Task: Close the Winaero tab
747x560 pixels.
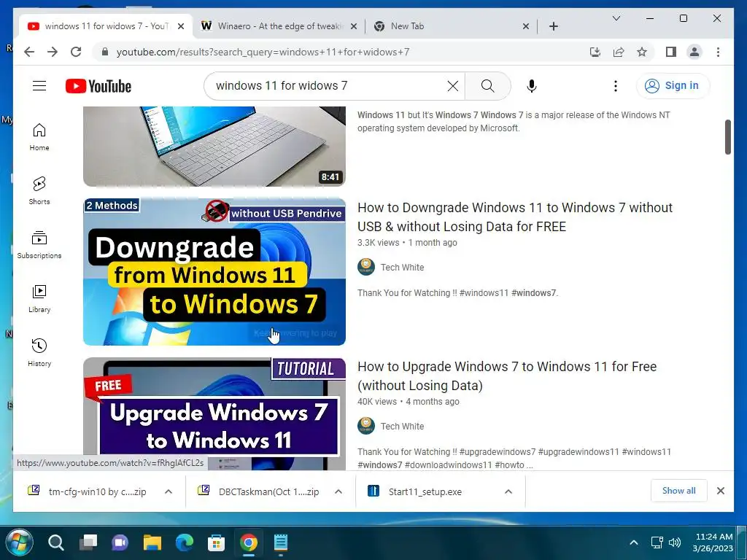Action: click(354, 26)
